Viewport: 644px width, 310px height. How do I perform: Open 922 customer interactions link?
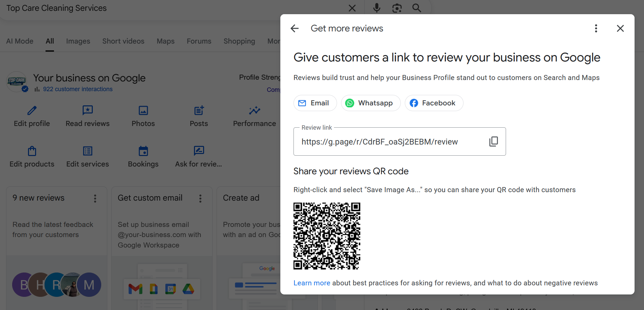(78, 89)
